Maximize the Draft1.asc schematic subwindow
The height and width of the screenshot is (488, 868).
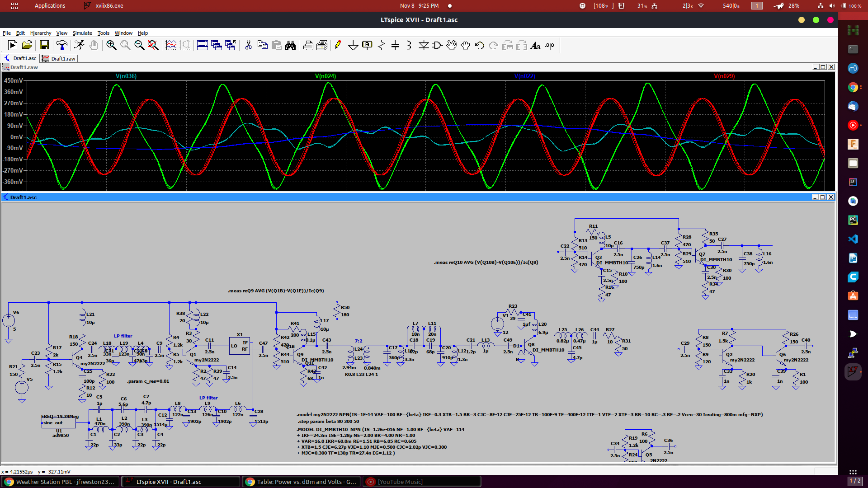[x=823, y=197]
